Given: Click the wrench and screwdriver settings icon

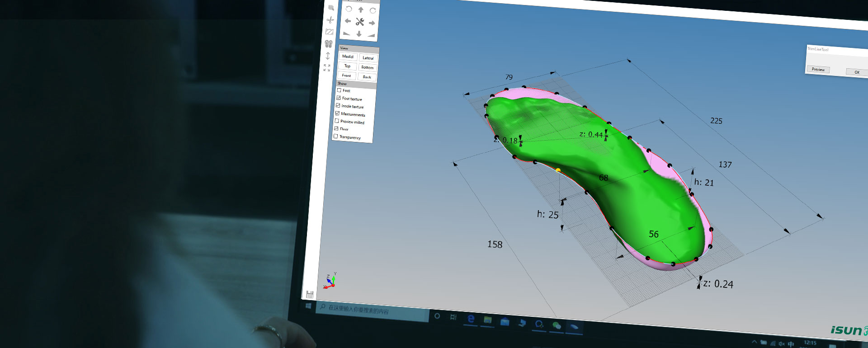Looking at the screenshot, I should (360, 22).
